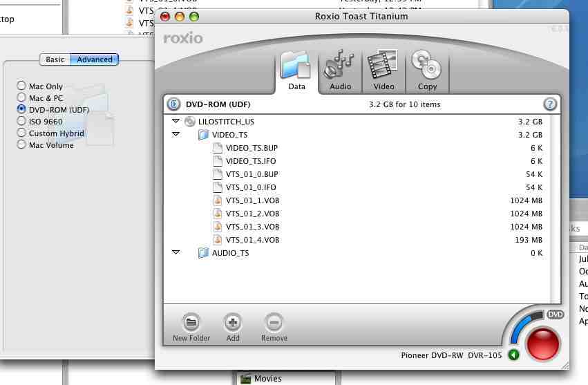The image size is (588, 385).
Task: Toggle the drawer arrow beside DVD-ROM (UDF)
Action: pyautogui.click(x=173, y=104)
